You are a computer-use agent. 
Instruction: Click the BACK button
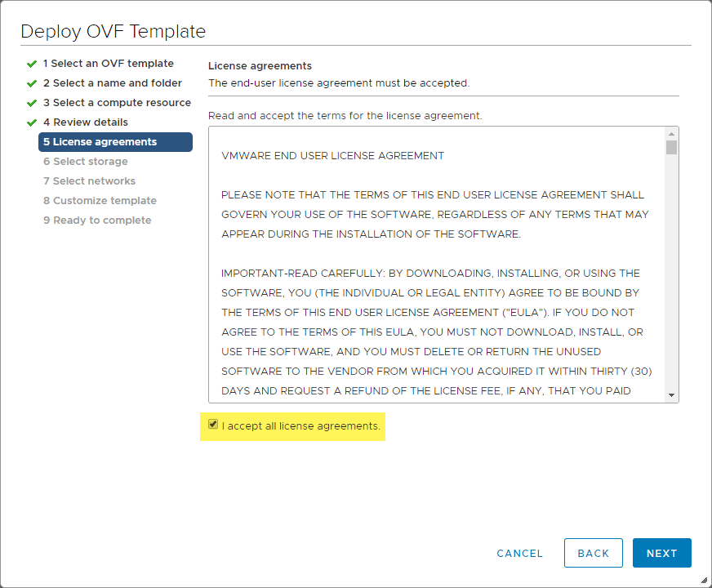click(x=594, y=553)
